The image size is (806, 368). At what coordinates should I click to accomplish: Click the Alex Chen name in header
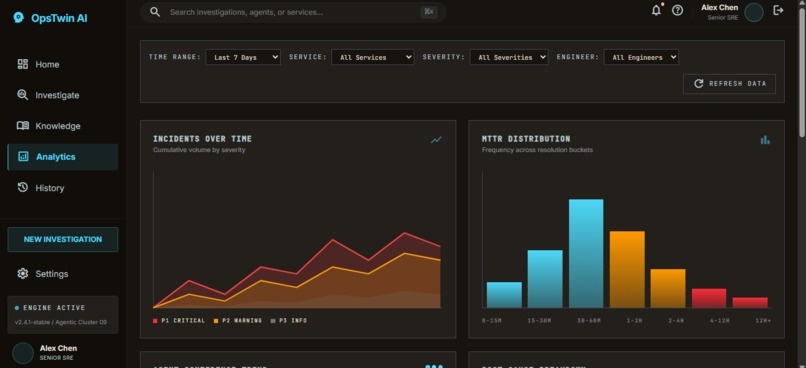click(720, 8)
